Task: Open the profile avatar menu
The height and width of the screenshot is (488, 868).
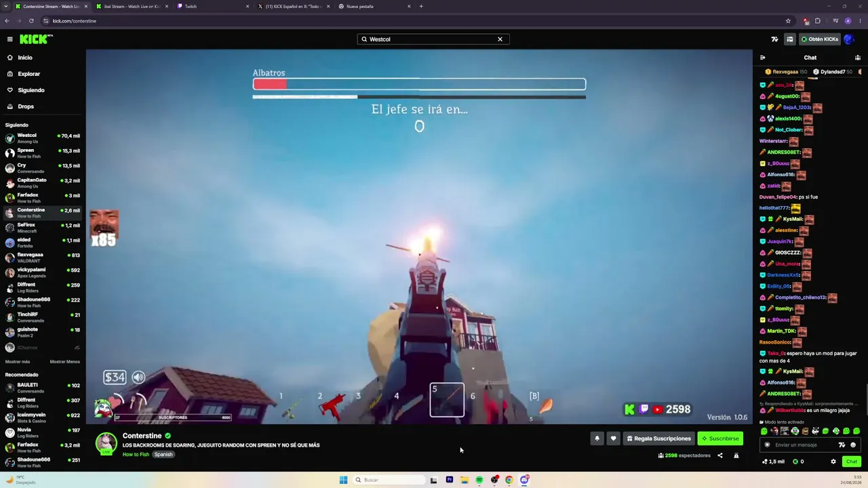Action: pyautogui.click(x=848, y=39)
